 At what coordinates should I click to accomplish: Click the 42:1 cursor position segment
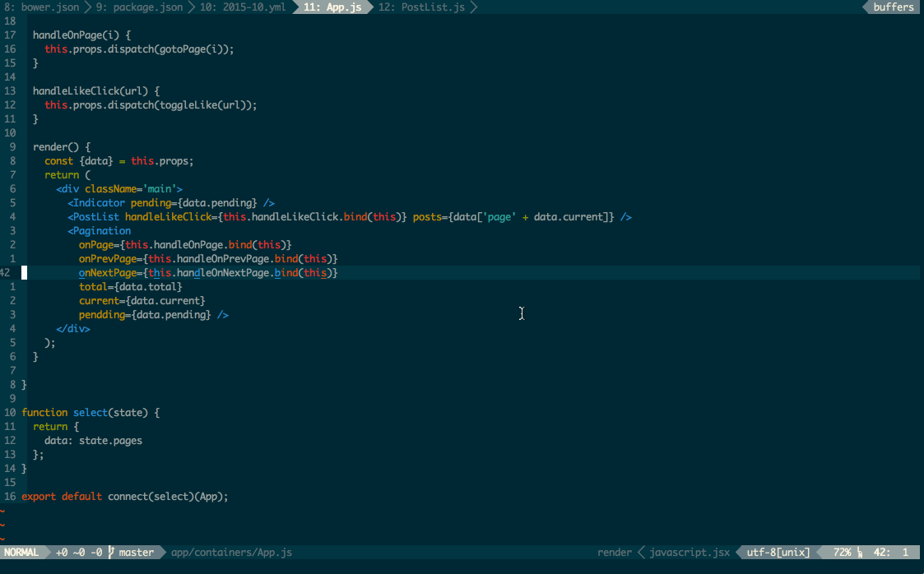[889, 552]
